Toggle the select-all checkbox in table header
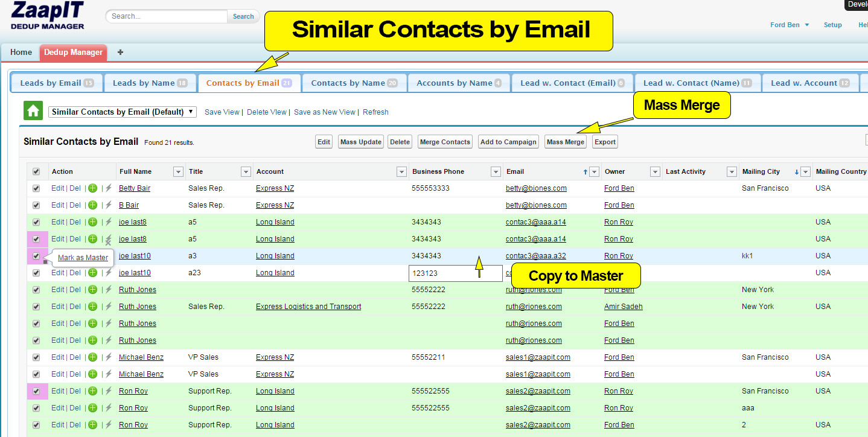The height and width of the screenshot is (437, 868). (x=36, y=172)
